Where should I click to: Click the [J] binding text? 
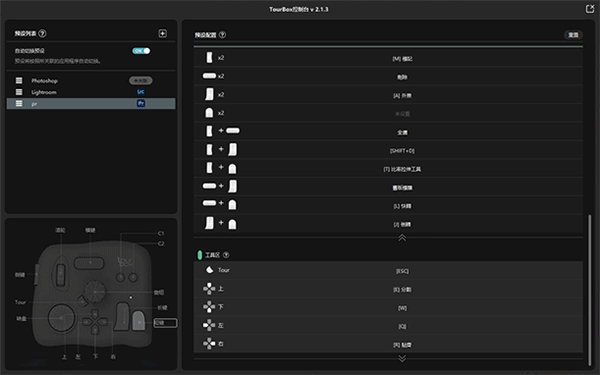[403, 225]
